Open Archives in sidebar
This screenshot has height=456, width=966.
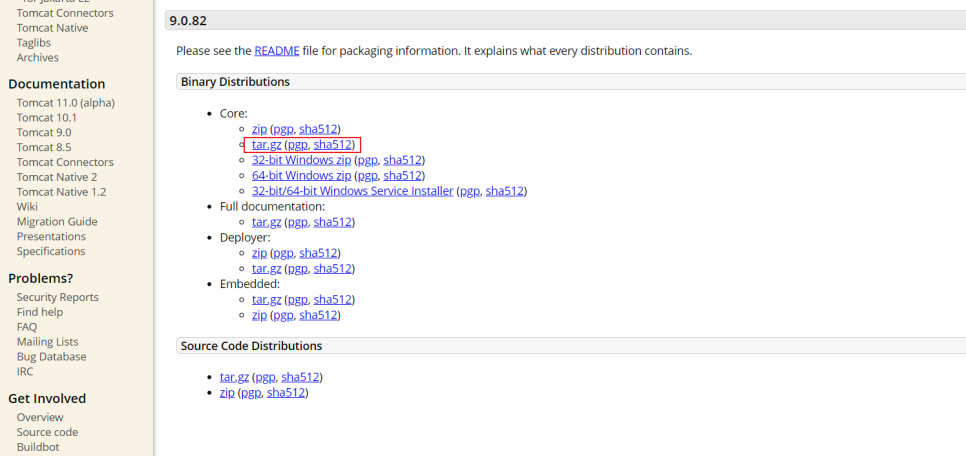click(x=38, y=57)
